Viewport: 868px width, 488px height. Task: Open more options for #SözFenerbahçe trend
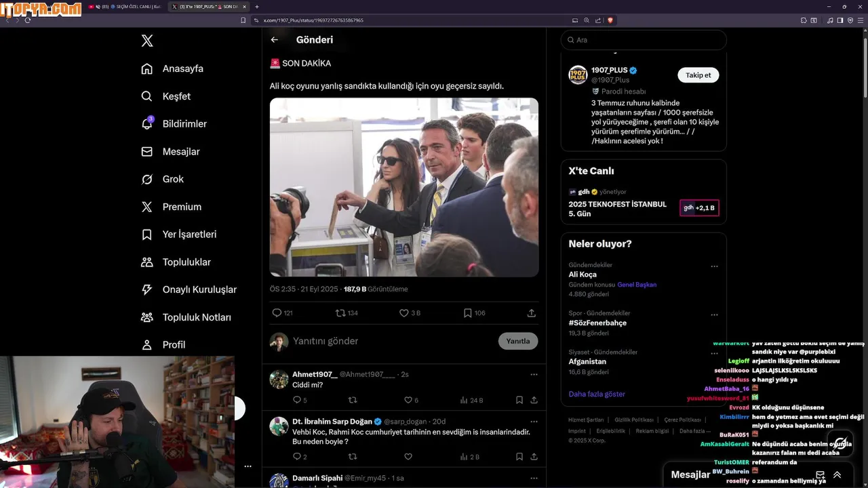point(714,314)
